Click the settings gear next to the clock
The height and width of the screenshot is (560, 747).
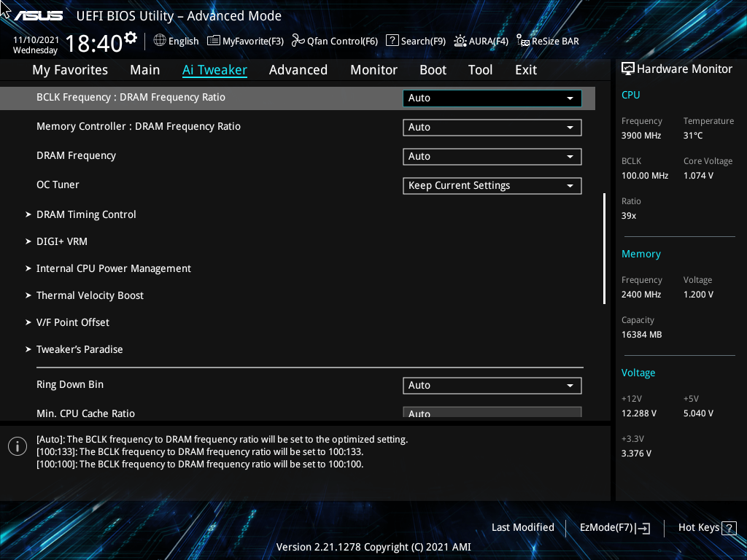(x=131, y=38)
